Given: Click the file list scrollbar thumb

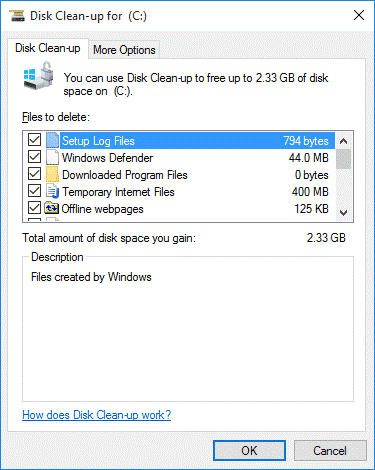Looking at the screenshot, I should [343, 159].
